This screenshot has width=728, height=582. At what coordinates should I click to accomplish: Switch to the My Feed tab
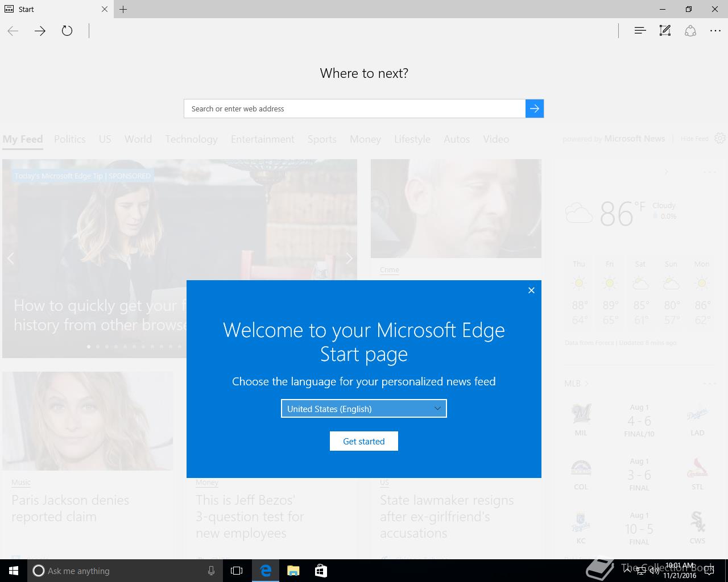pos(23,139)
